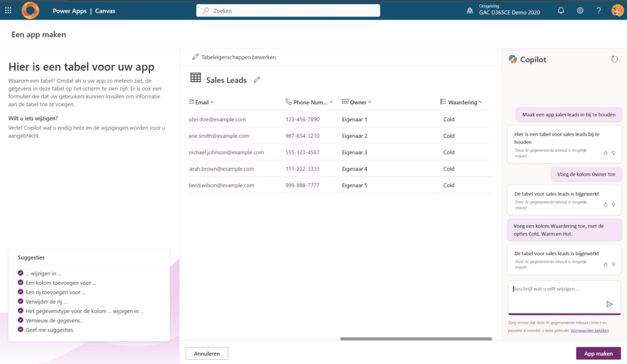The height and width of the screenshot is (364, 627).
Task: Click the App maken button
Action: tap(598, 354)
